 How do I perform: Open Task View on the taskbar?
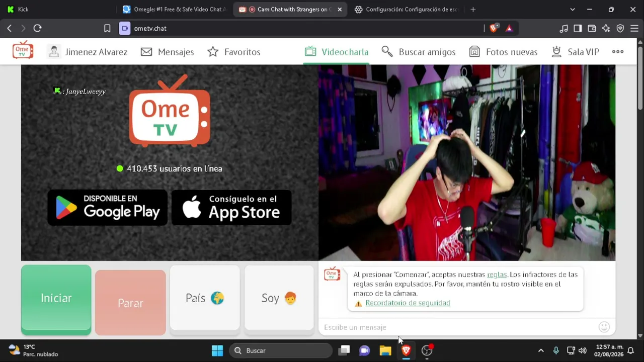click(344, 350)
